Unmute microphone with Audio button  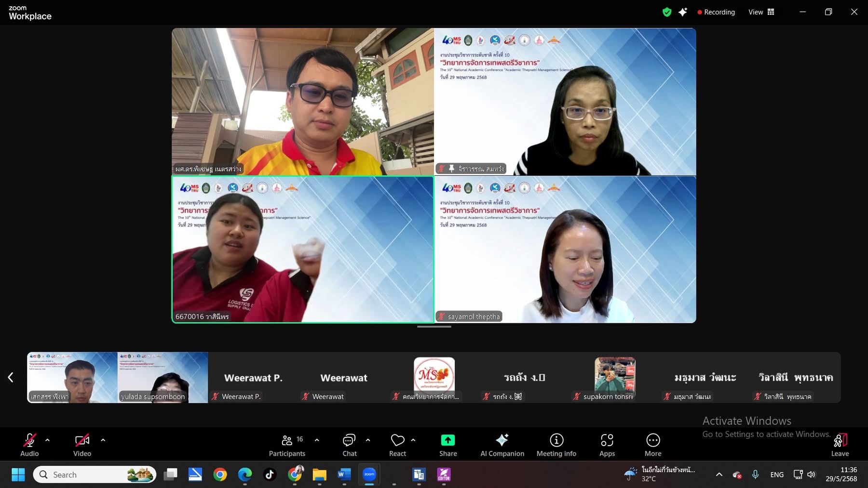[29, 445]
